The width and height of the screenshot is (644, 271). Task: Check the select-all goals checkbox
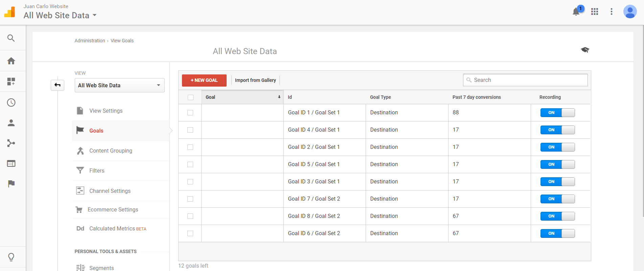point(190,97)
